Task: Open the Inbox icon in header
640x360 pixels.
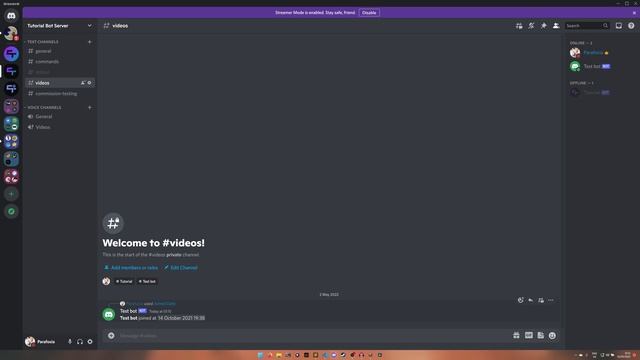Action: pyautogui.click(x=619, y=26)
